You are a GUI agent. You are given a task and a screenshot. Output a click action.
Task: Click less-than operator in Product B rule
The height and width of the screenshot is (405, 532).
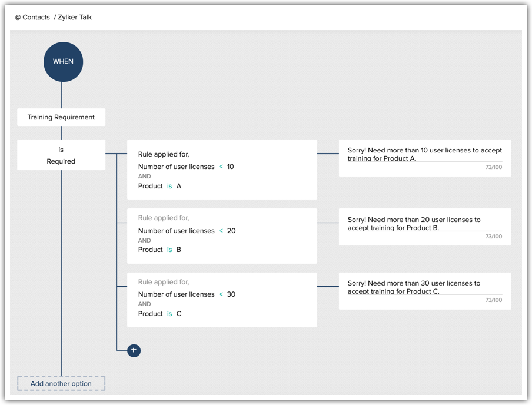tap(221, 231)
